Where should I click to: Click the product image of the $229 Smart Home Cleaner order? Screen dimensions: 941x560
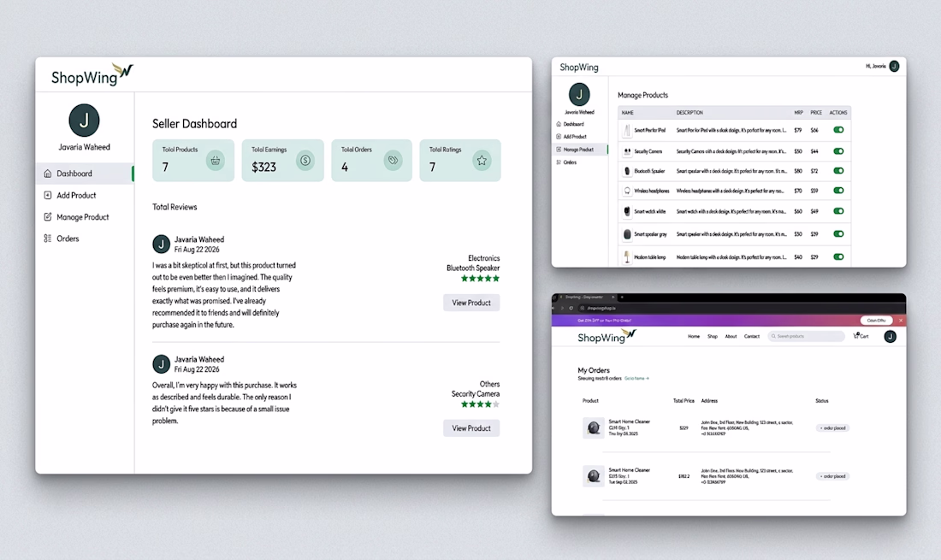click(594, 428)
